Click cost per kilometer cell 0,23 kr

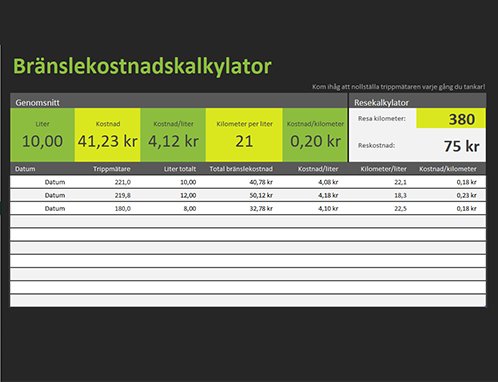(466, 195)
